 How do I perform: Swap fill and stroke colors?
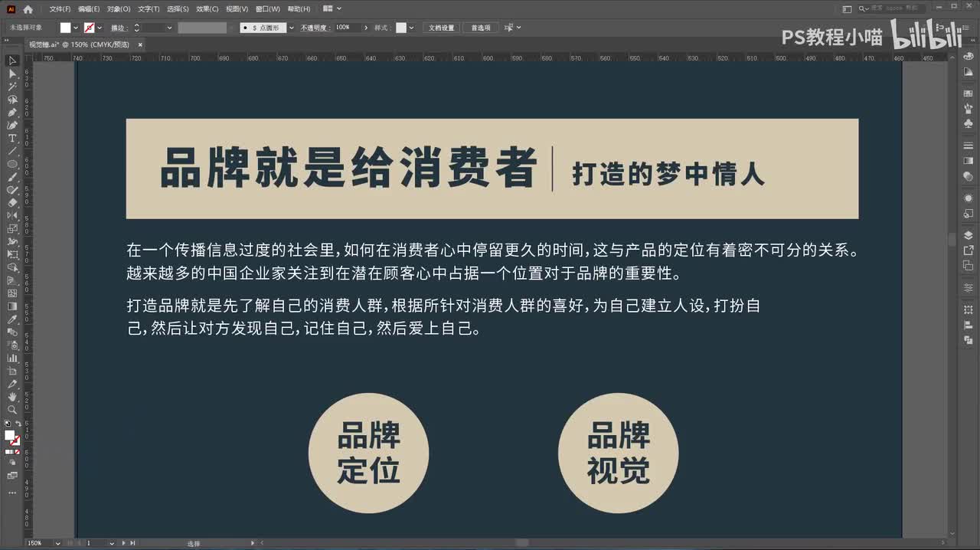point(18,424)
